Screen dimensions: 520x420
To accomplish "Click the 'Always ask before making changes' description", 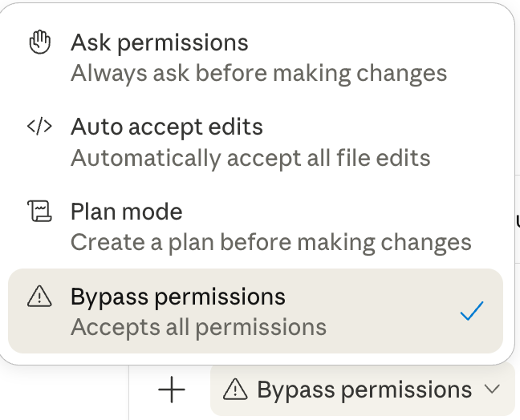I will [258, 73].
